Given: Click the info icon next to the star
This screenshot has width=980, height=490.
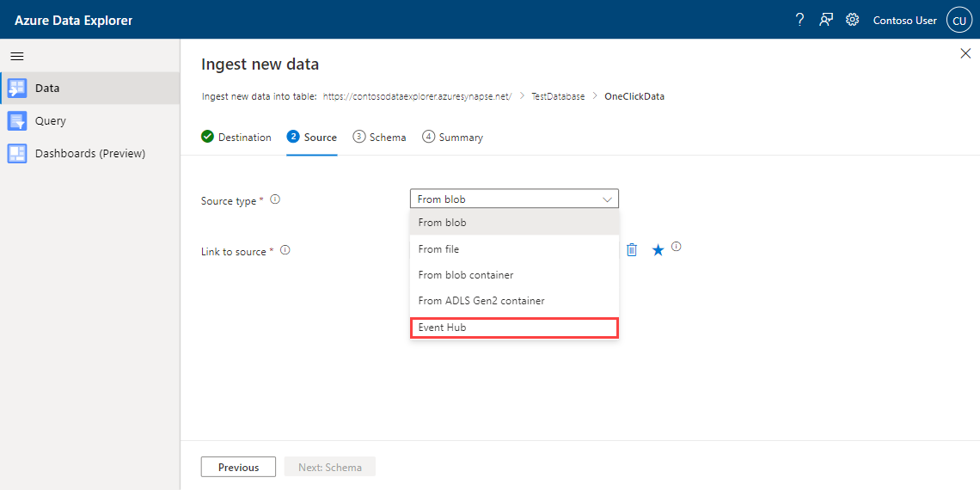Looking at the screenshot, I should pos(677,246).
